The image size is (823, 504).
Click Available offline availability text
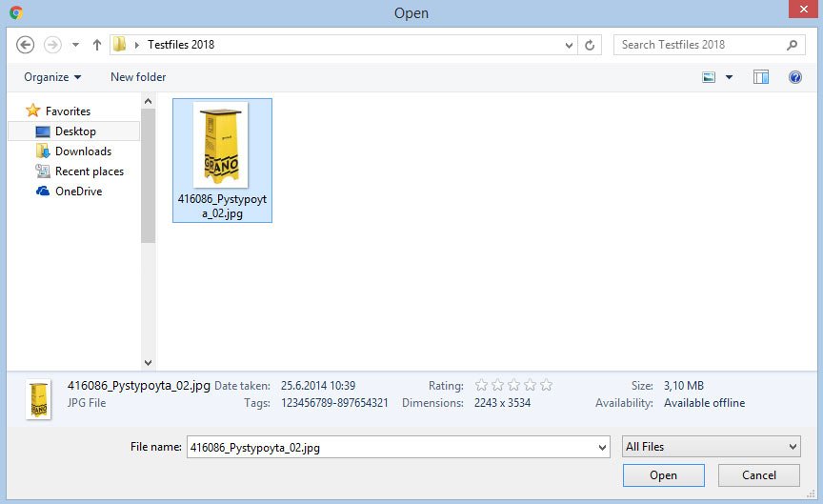704,403
